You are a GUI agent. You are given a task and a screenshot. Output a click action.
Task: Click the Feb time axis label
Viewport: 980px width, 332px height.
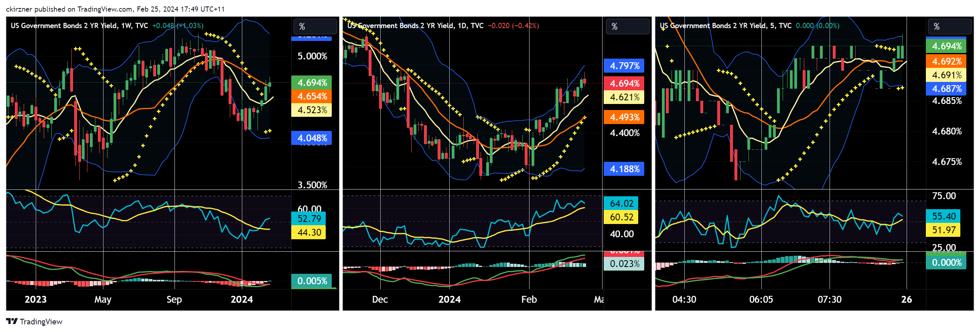[x=529, y=299]
